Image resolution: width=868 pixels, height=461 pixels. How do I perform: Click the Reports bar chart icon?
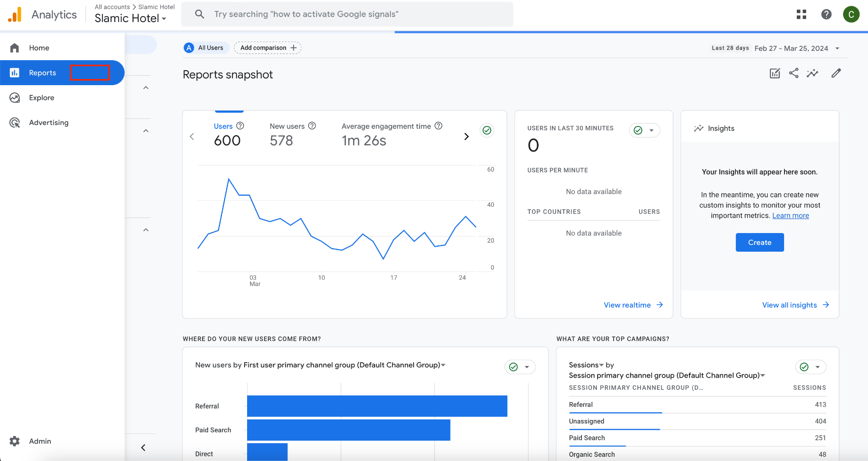pos(14,73)
